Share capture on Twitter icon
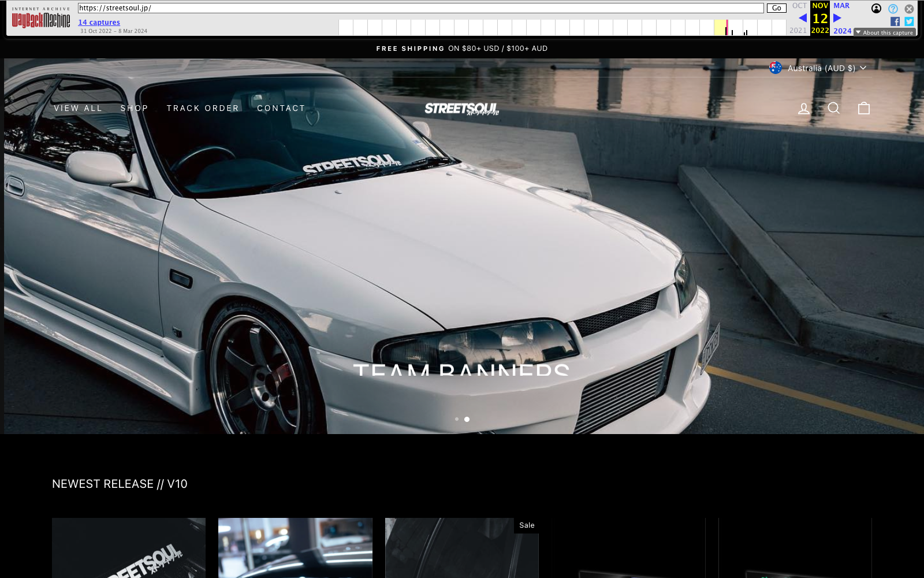 point(909,21)
